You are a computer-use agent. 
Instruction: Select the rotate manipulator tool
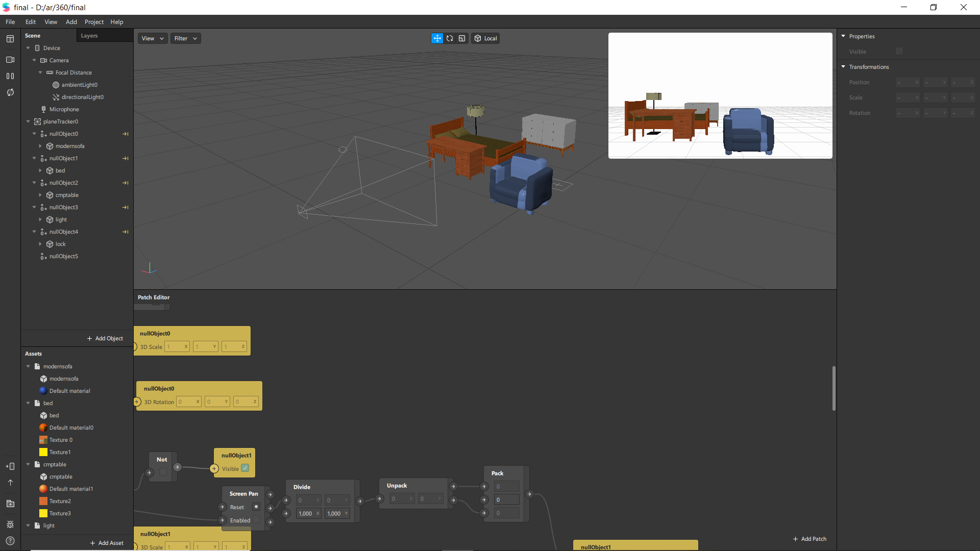(450, 38)
